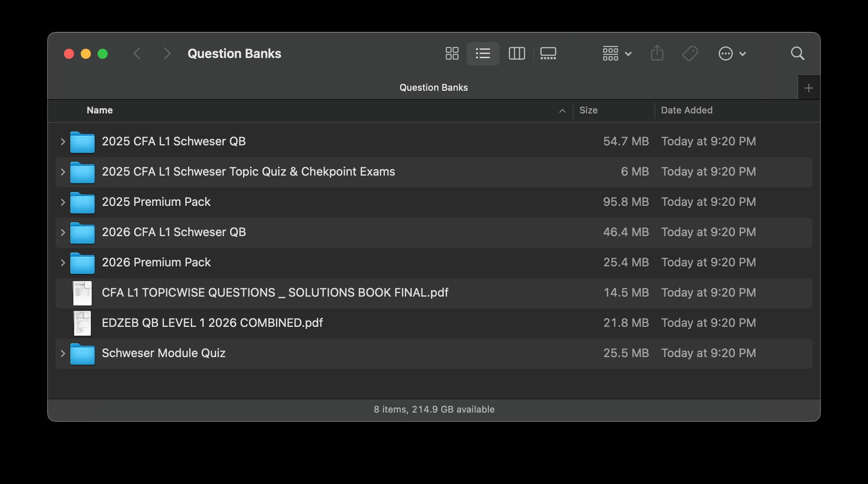This screenshot has height=484, width=868.
Task: Click the 25.5 MB size value
Action: click(x=626, y=353)
